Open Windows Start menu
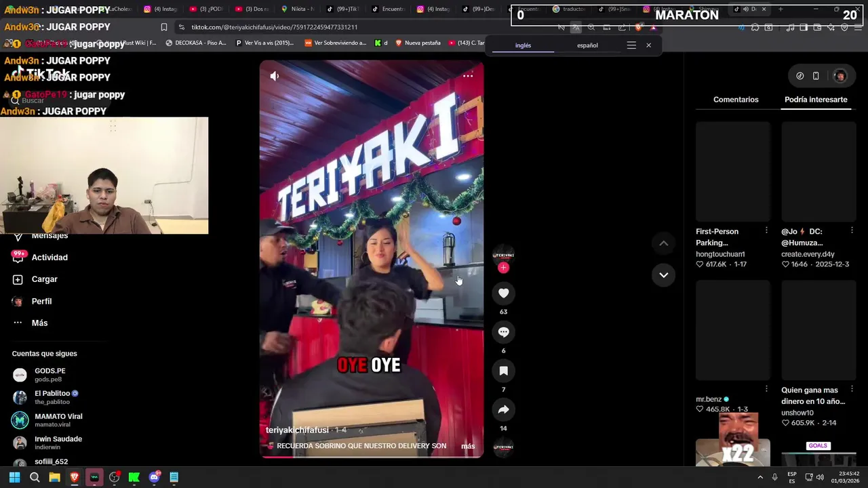 point(14,477)
